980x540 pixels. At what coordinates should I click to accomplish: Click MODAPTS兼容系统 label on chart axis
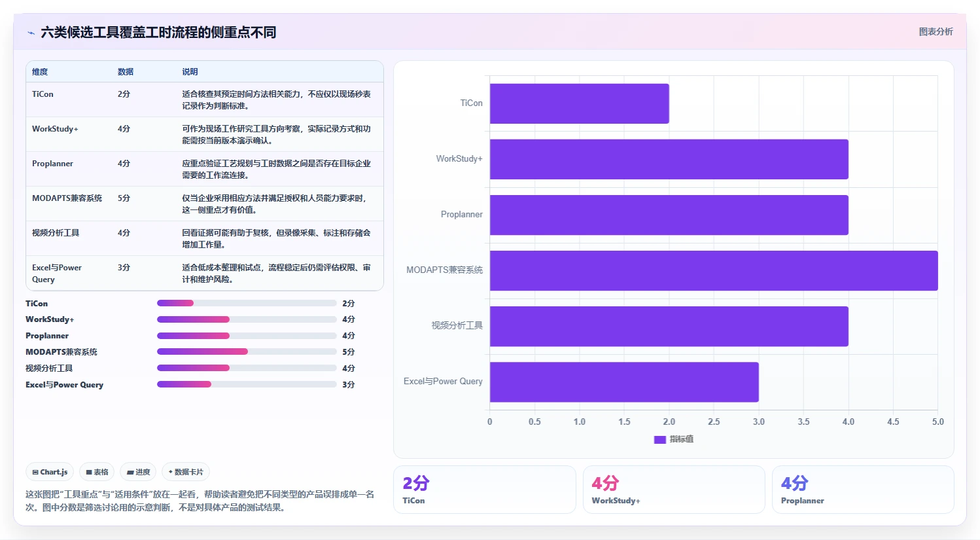444,270
